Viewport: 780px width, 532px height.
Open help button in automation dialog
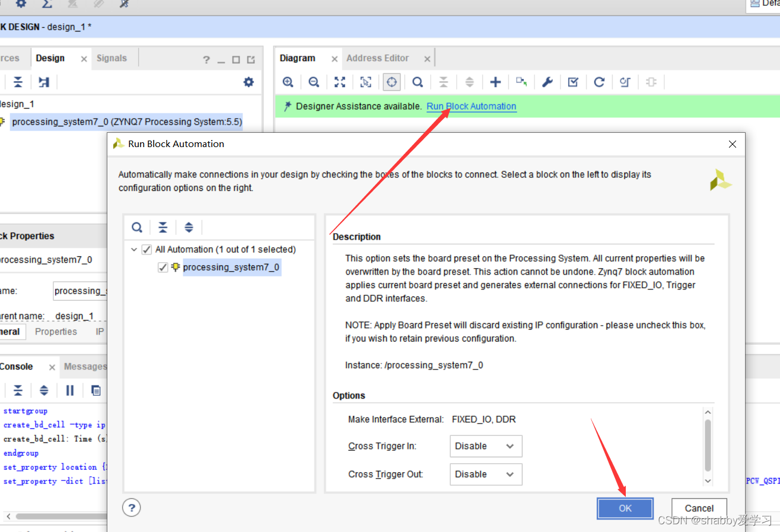tap(132, 508)
